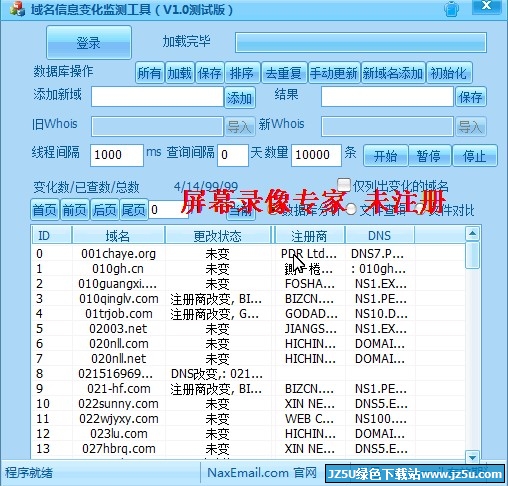This screenshot has width=508, height=486.
Task: Click the list's scroll-down arrow
Action: coord(472,457)
